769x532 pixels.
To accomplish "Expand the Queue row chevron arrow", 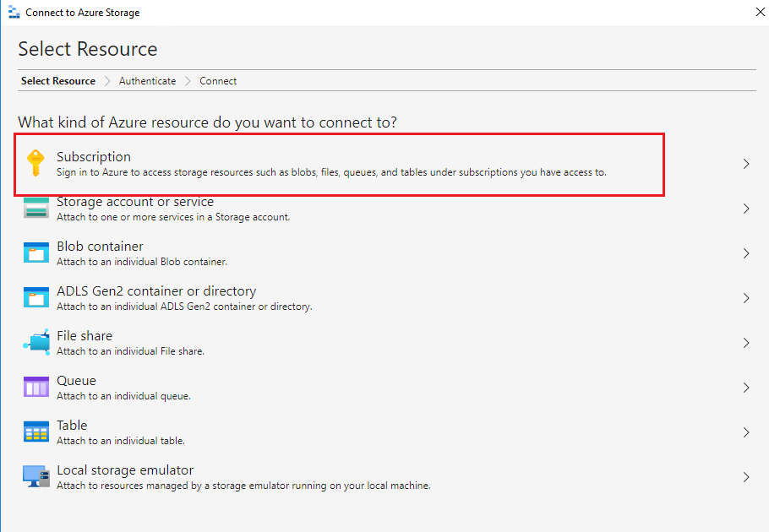I will click(746, 388).
